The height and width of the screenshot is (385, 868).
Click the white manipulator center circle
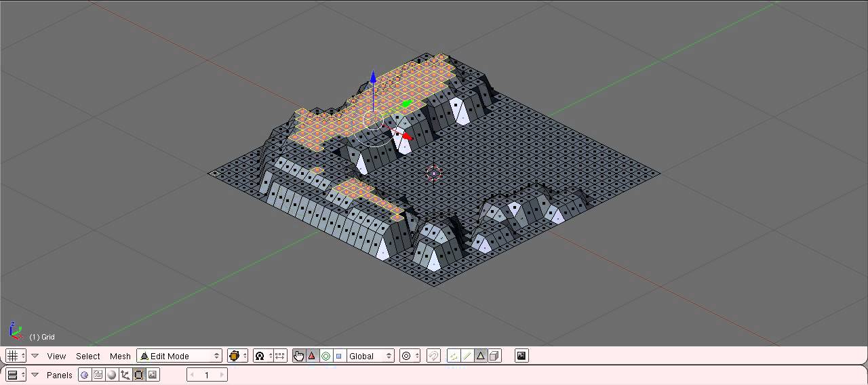point(373,121)
